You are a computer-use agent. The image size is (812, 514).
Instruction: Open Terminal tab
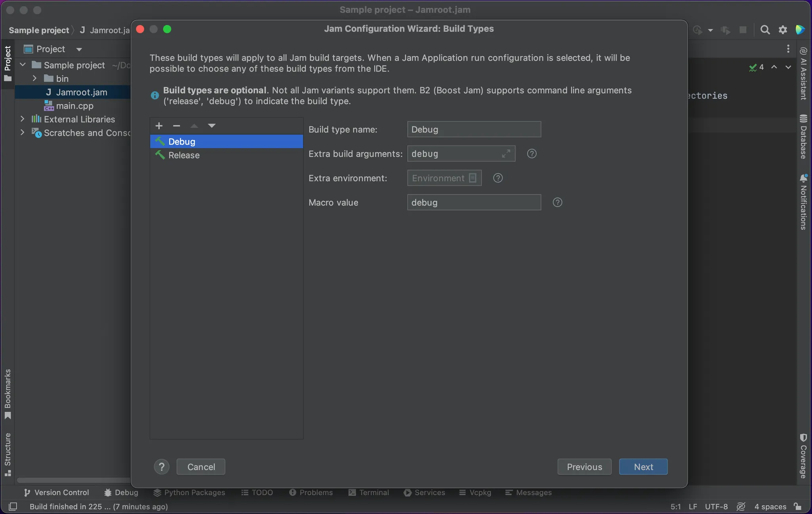(369, 492)
